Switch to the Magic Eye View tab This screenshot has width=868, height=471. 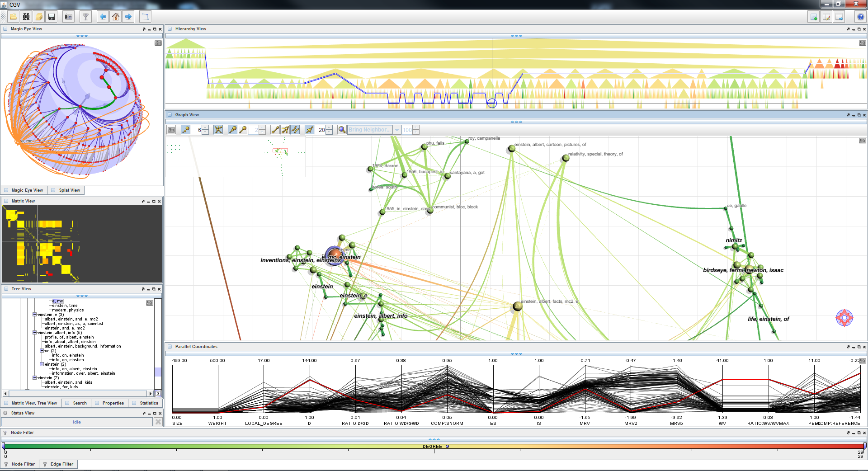coord(24,190)
